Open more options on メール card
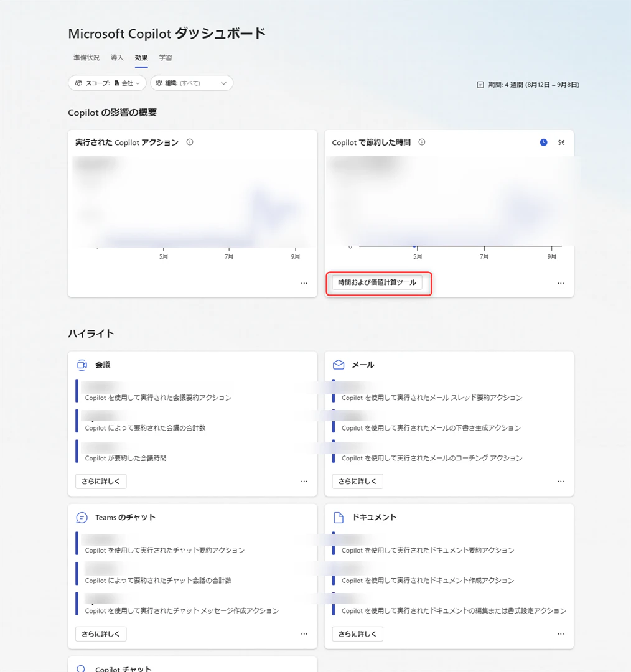The width and height of the screenshot is (631, 672). tap(561, 481)
